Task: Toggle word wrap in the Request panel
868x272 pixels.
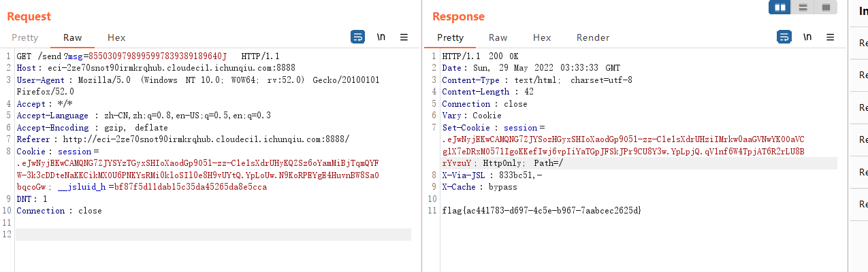Action: (358, 37)
